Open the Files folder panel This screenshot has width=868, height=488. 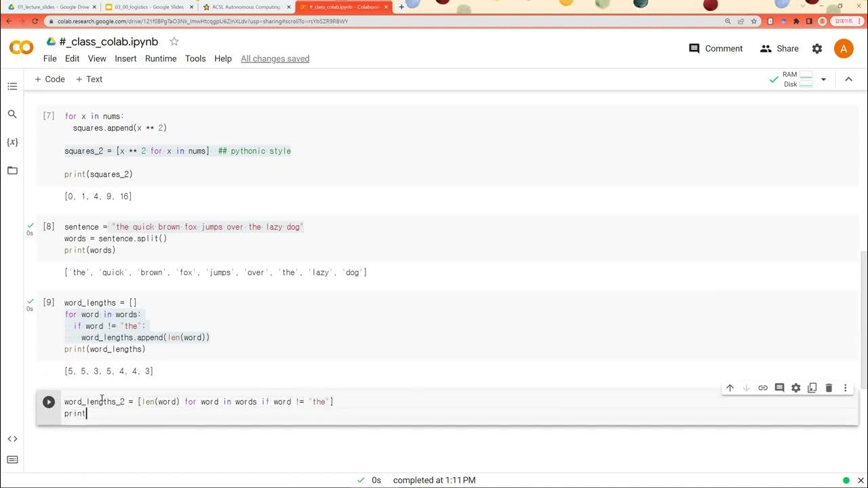12,170
